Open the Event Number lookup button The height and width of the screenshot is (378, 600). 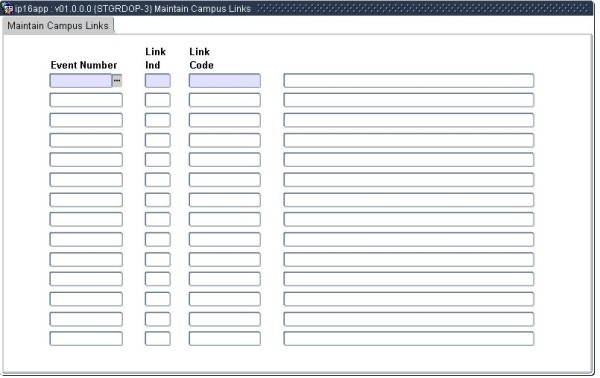click(x=117, y=81)
